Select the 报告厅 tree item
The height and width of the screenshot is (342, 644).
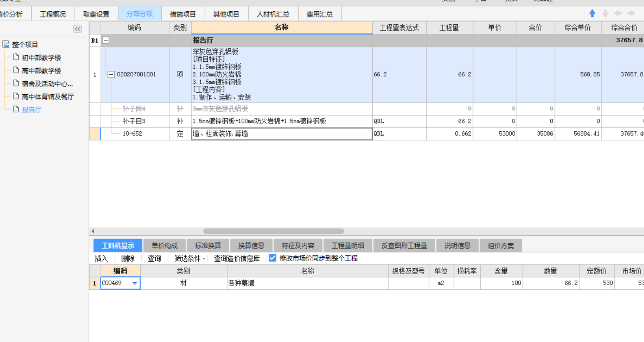tap(32, 110)
